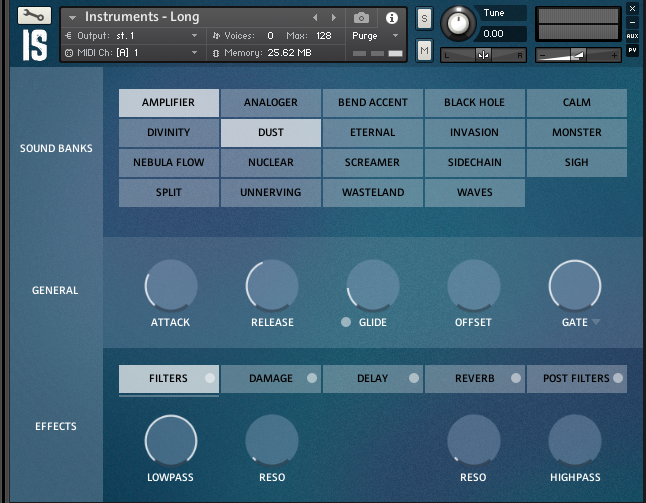
Task: Select the SPLIT sound bank
Action: pyautogui.click(x=169, y=193)
